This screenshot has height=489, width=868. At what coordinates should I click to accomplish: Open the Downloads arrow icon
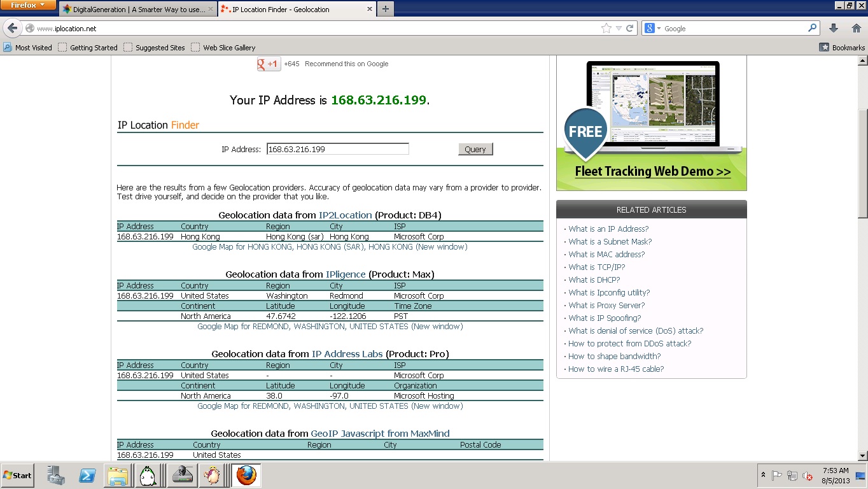pyautogui.click(x=834, y=28)
